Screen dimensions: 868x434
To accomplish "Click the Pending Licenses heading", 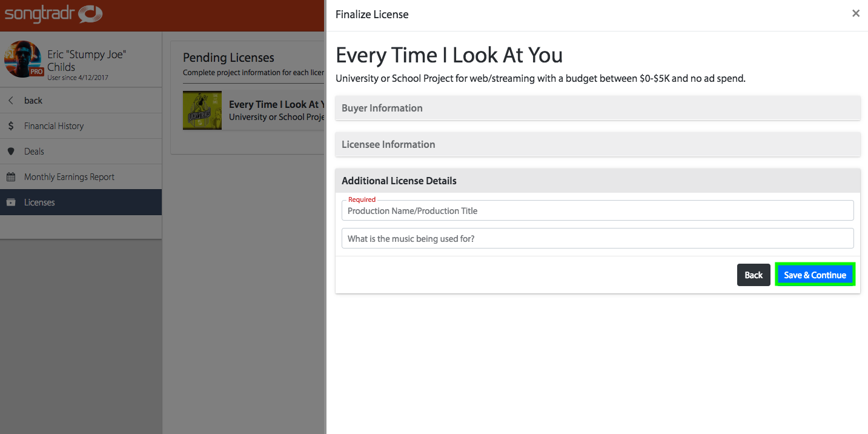I will click(x=228, y=58).
